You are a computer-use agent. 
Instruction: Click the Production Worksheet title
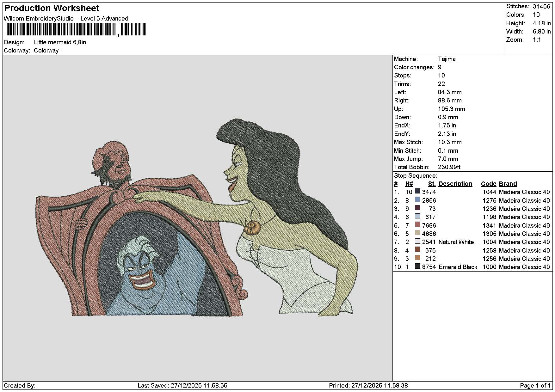pyautogui.click(x=52, y=8)
